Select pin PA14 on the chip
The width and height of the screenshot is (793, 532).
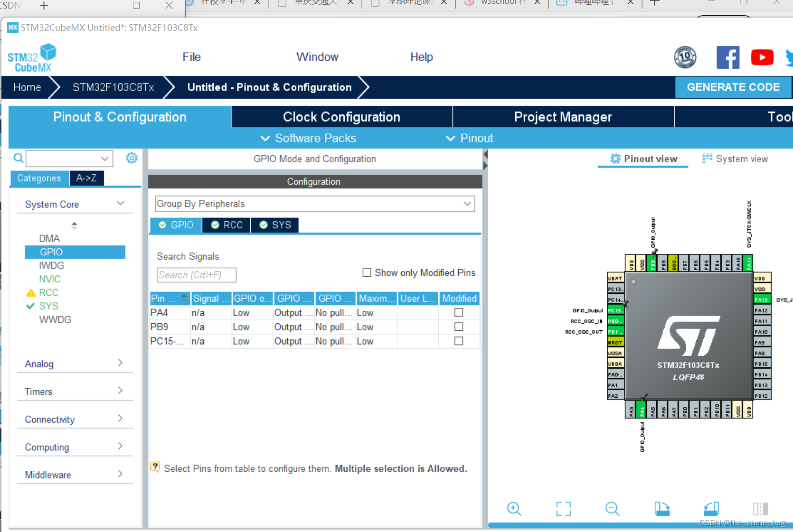(749, 263)
